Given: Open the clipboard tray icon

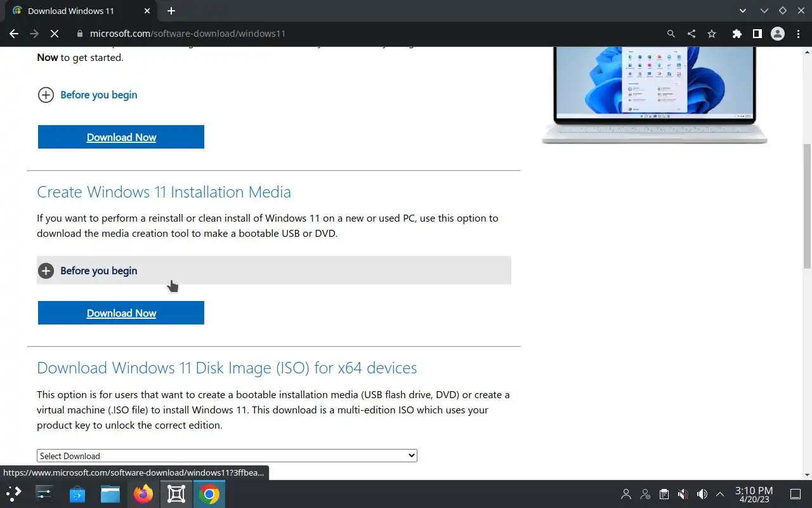Looking at the screenshot, I should 664,494.
